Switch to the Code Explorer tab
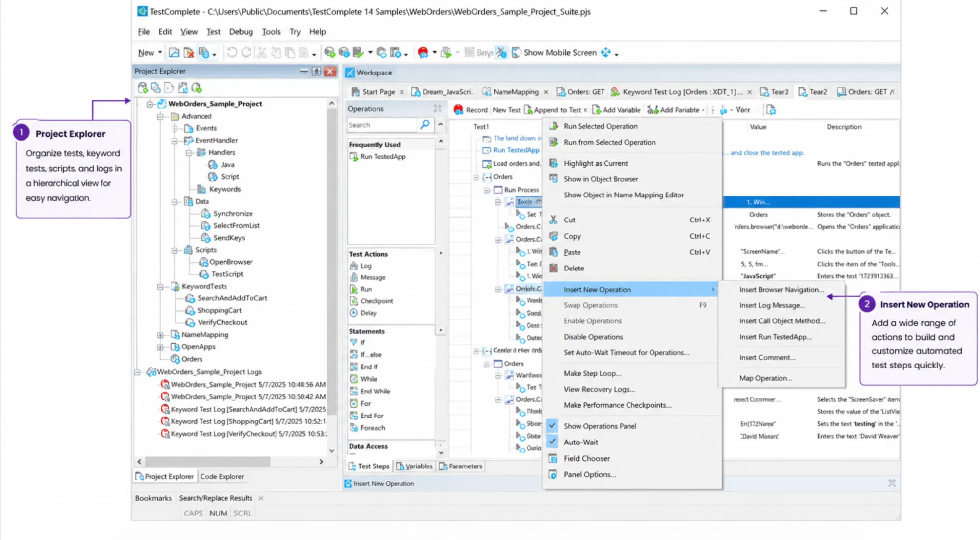This screenshot has height=540, width=980. pos(222,476)
